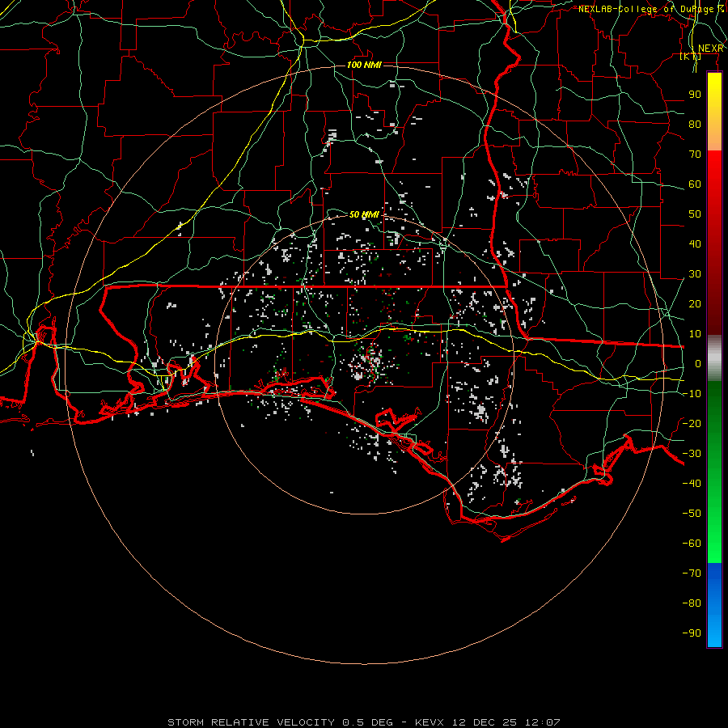Image resolution: width=728 pixels, height=728 pixels.
Task: Click the "0" scale value
Action: 698,363
